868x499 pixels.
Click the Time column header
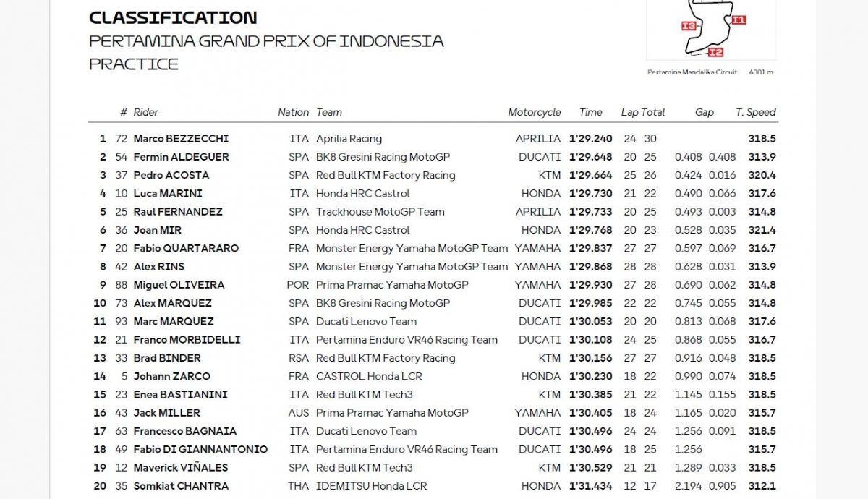click(590, 112)
